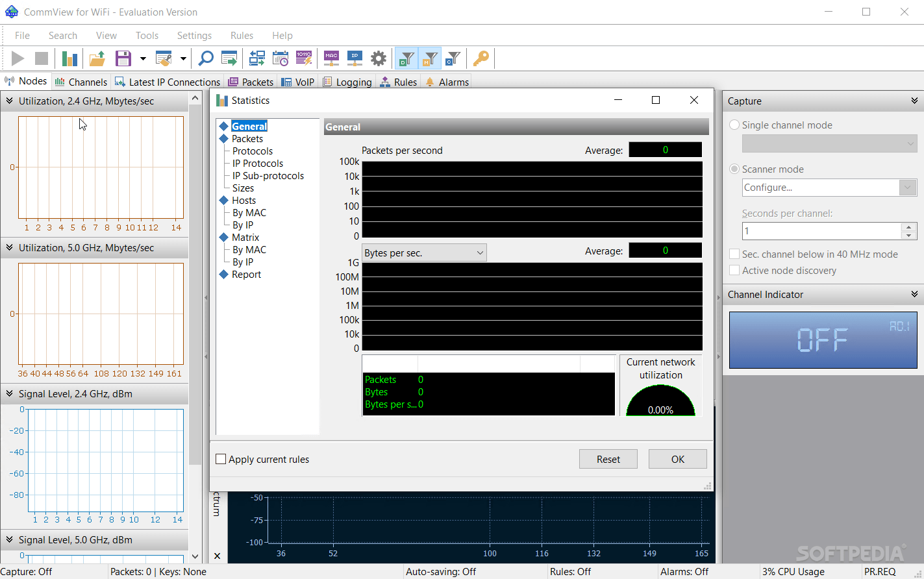Click the MAC aliases toolbar icon
Screen dimensions: 924x579
(x=331, y=58)
